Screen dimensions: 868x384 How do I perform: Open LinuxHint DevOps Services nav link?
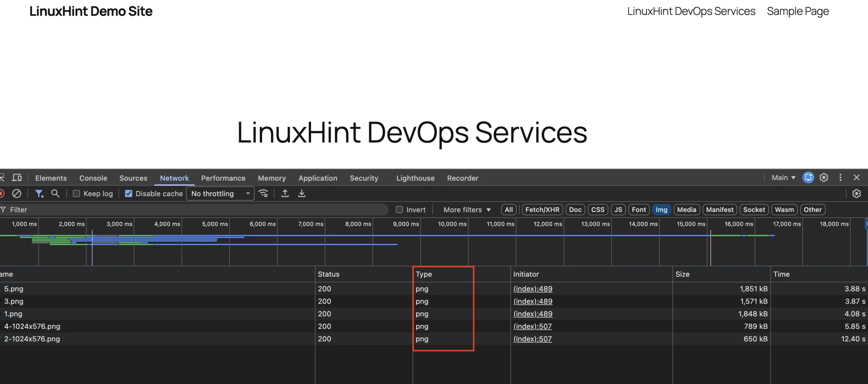(x=691, y=11)
